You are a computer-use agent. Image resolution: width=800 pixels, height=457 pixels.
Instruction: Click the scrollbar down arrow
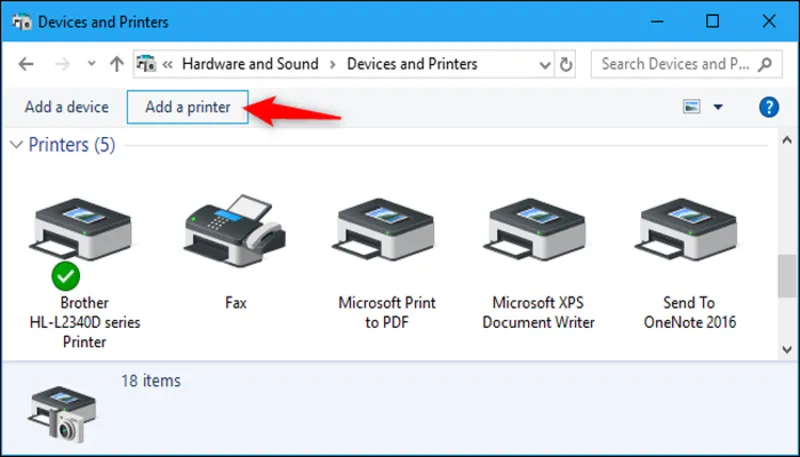787,350
